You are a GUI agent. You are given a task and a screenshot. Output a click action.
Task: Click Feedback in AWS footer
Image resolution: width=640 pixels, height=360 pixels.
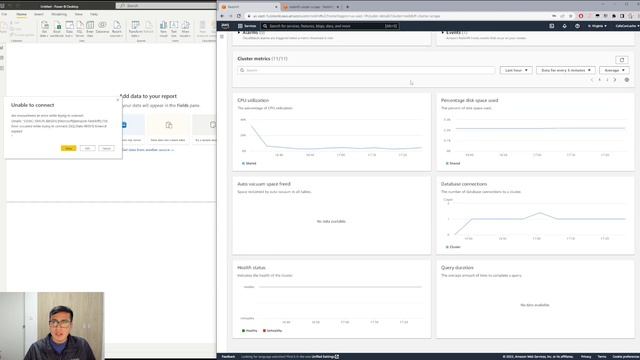[228, 357]
